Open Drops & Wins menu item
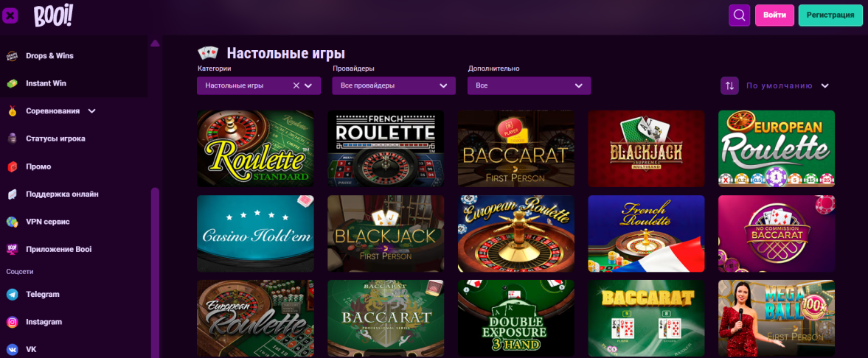The image size is (868, 358). [x=49, y=56]
